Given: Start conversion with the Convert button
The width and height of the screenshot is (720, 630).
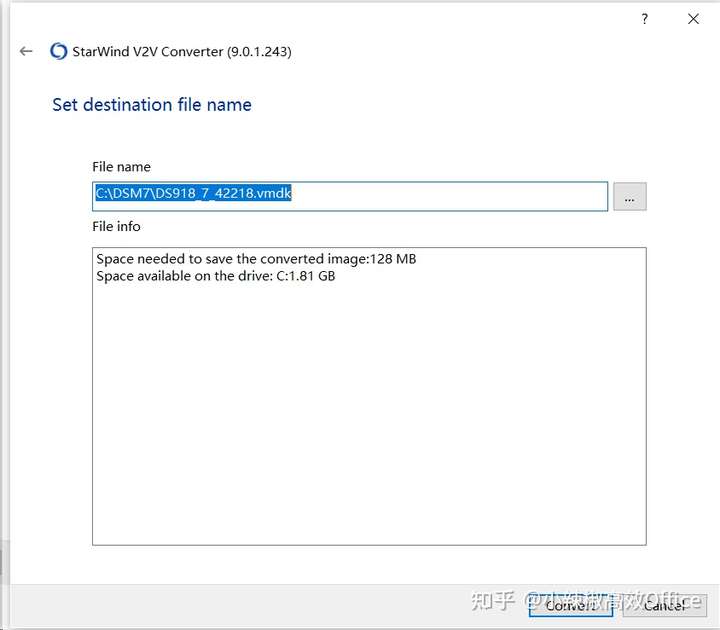Looking at the screenshot, I should tap(571, 604).
